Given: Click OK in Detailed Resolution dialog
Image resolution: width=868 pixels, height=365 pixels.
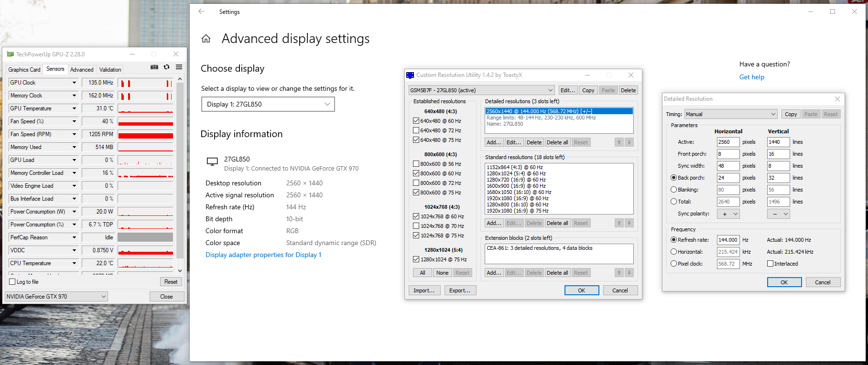Looking at the screenshot, I should 784,282.
